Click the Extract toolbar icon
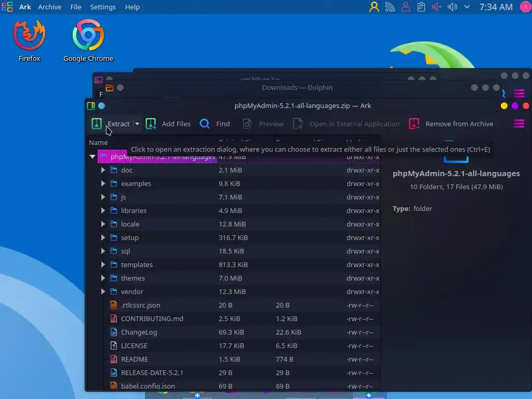The image size is (532, 399). point(97,124)
